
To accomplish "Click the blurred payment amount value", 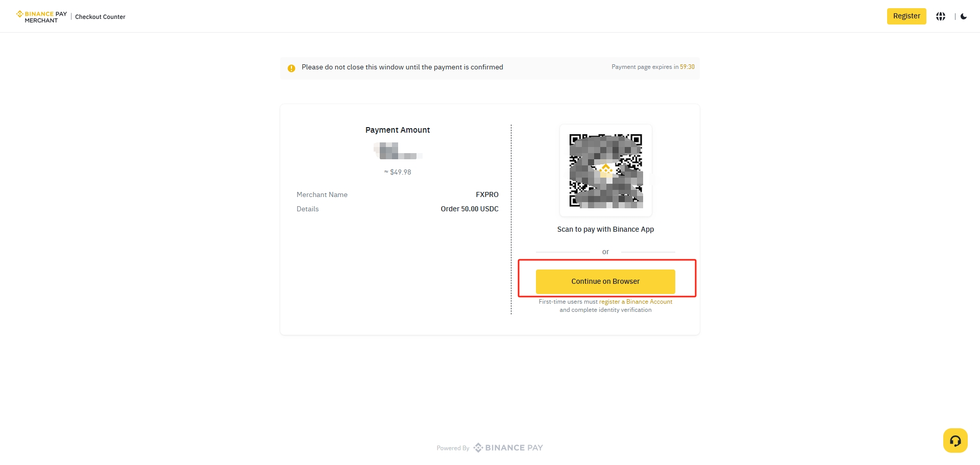I will click(398, 151).
